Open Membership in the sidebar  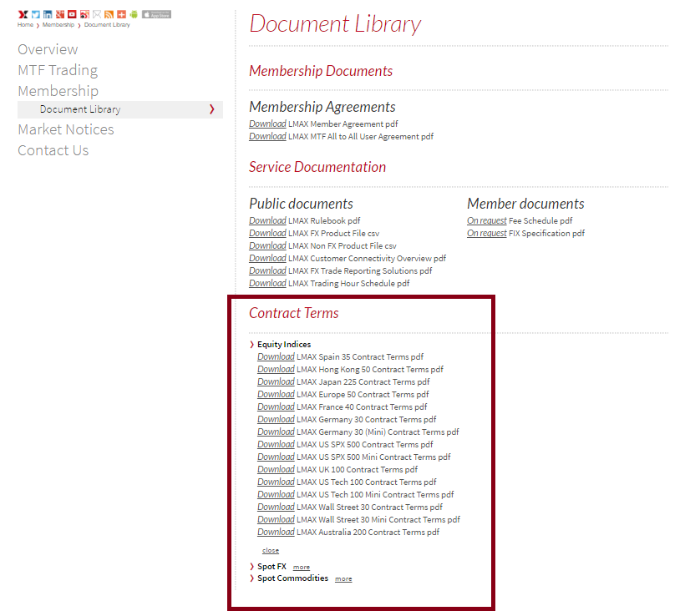[x=58, y=91]
